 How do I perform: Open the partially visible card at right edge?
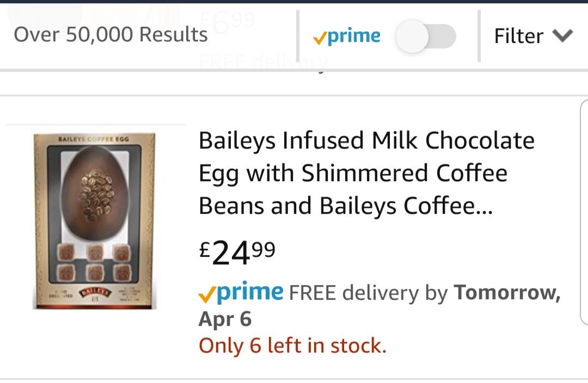click(584, 212)
